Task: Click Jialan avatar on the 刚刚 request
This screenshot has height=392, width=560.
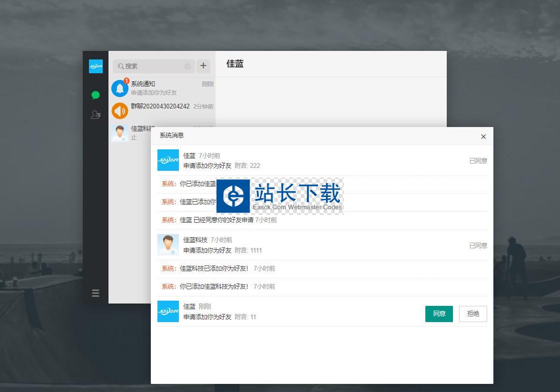Action: [x=168, y=311]
